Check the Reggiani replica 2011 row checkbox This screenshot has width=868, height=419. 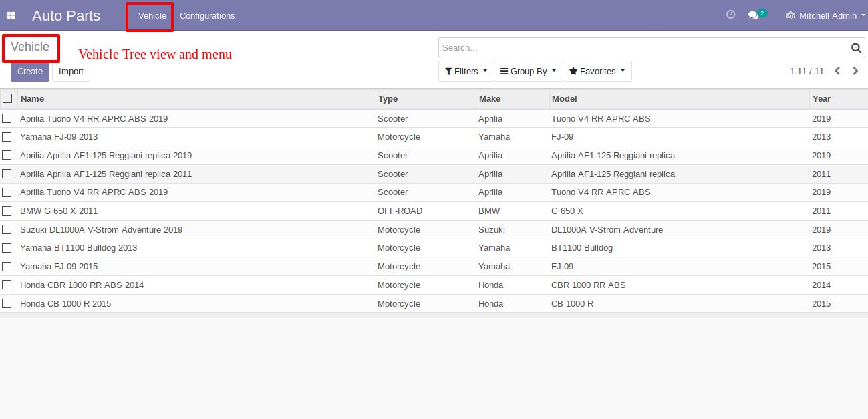click(x=7, y=174)
